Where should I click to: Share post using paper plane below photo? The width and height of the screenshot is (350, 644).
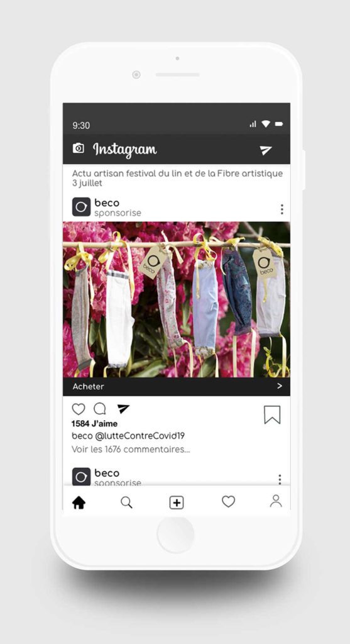coord(123,409)
